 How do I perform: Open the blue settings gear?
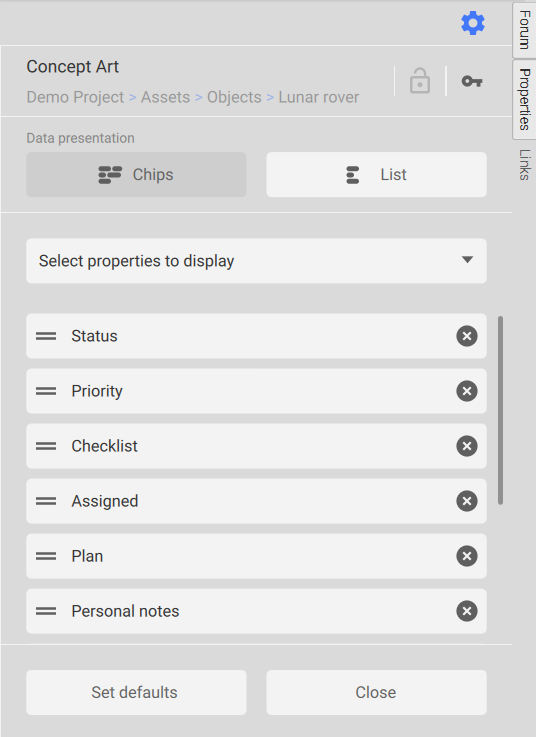coord(473,23)
